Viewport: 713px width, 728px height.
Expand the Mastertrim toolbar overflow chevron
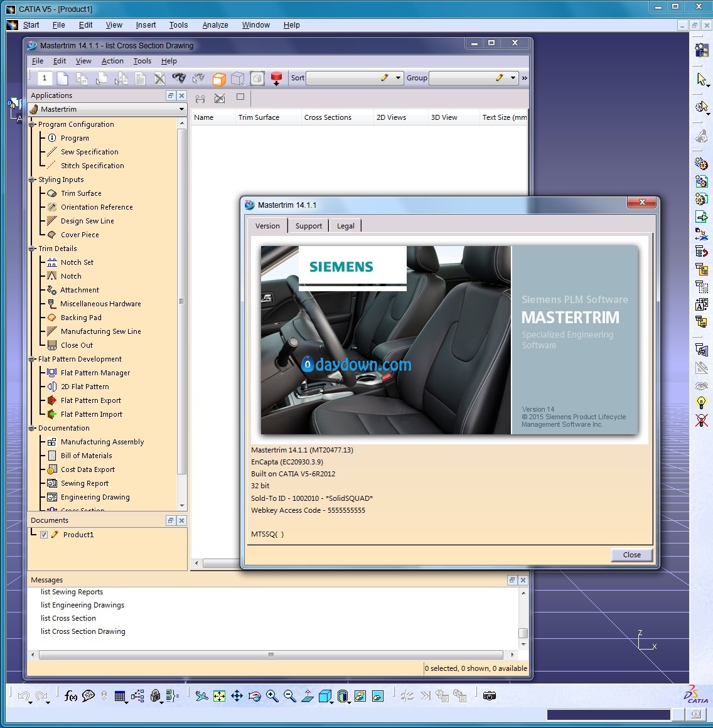click(x=524, y=78)
